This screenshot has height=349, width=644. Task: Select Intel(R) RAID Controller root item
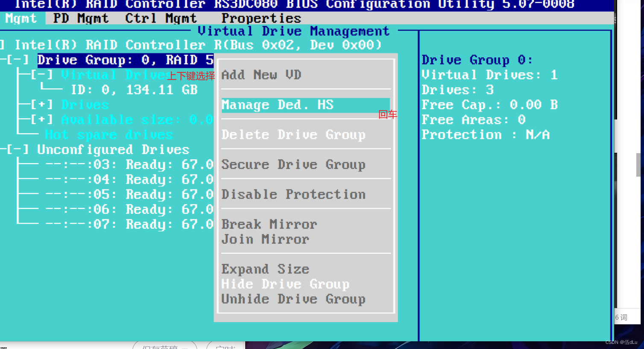tap(198, 45)
